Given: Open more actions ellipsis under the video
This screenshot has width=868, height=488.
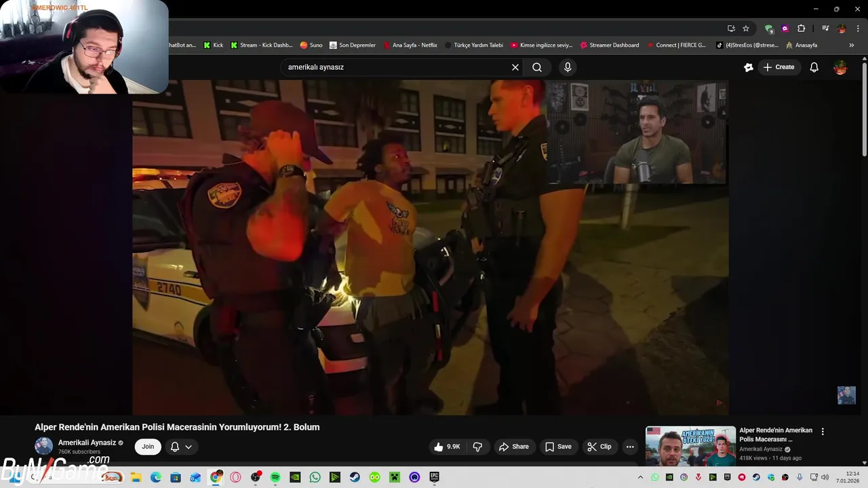Looking at the screenshot, I should click(630, 447).
